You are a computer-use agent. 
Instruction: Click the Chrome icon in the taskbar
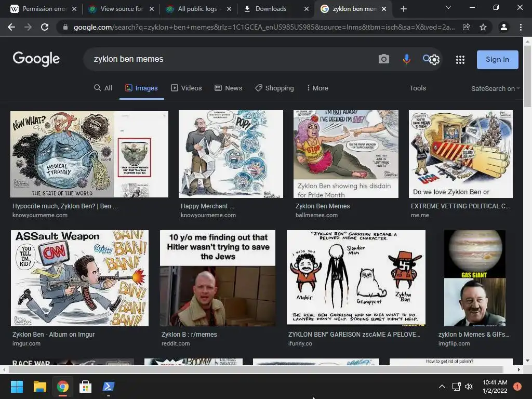coord(63,387)
